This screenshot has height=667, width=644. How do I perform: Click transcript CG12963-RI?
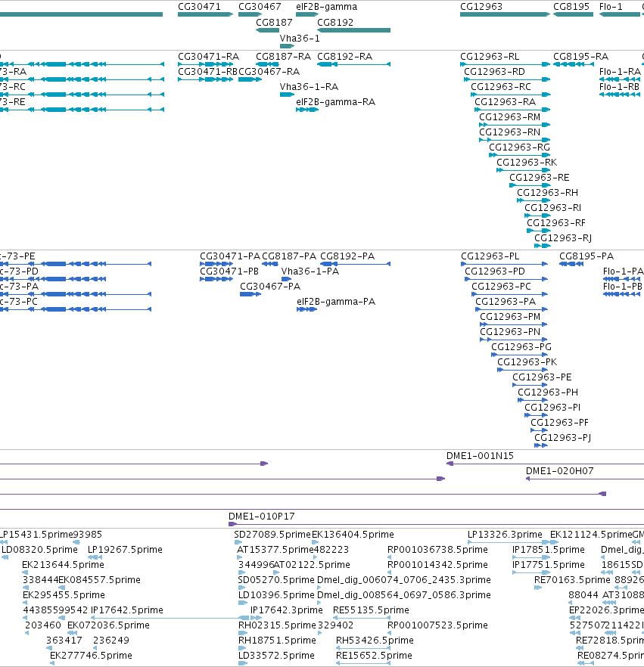tap(552, 207)
